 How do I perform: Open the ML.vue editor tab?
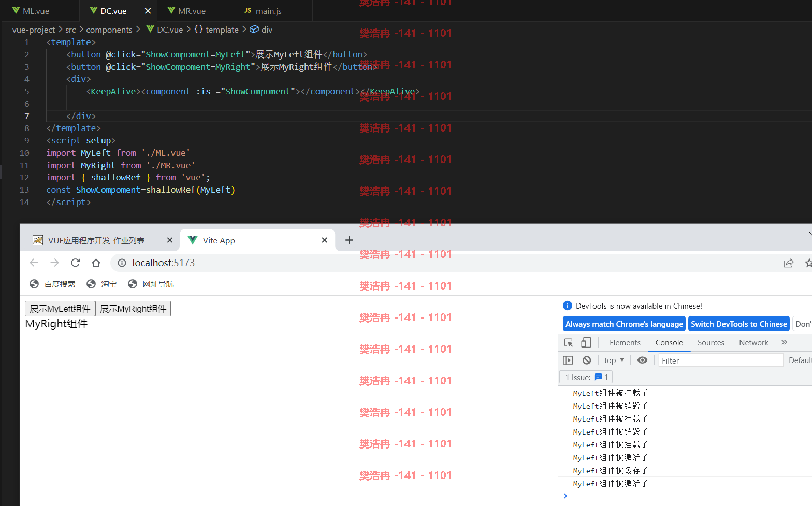pyautogui.click(x=36, y=11)
